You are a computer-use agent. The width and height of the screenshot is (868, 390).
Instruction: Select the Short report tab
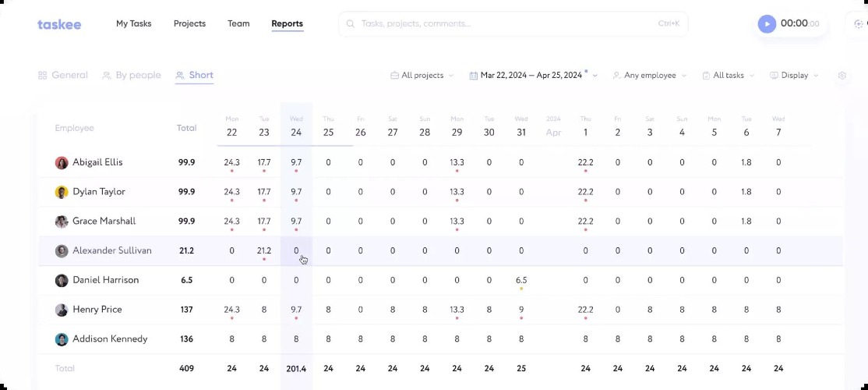194,76
